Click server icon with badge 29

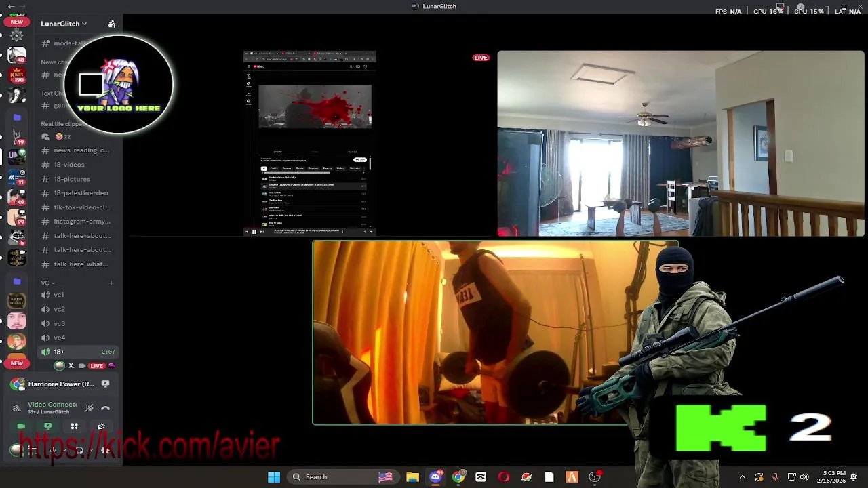tap(17, 218)
